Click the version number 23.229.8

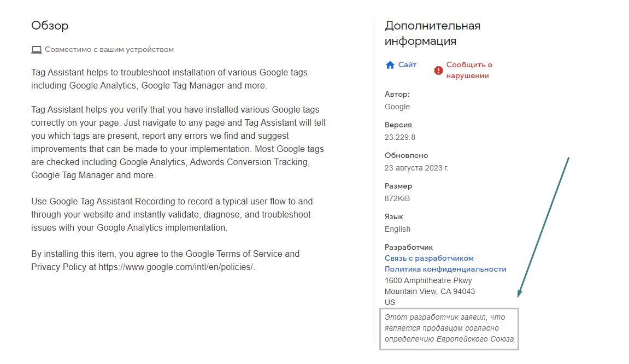click(x=400, y=137)
